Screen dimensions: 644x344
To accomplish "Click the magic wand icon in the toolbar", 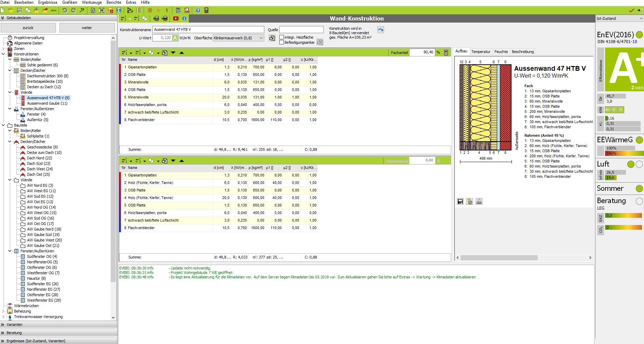I will pyautogui.click(x=82, y=10).
